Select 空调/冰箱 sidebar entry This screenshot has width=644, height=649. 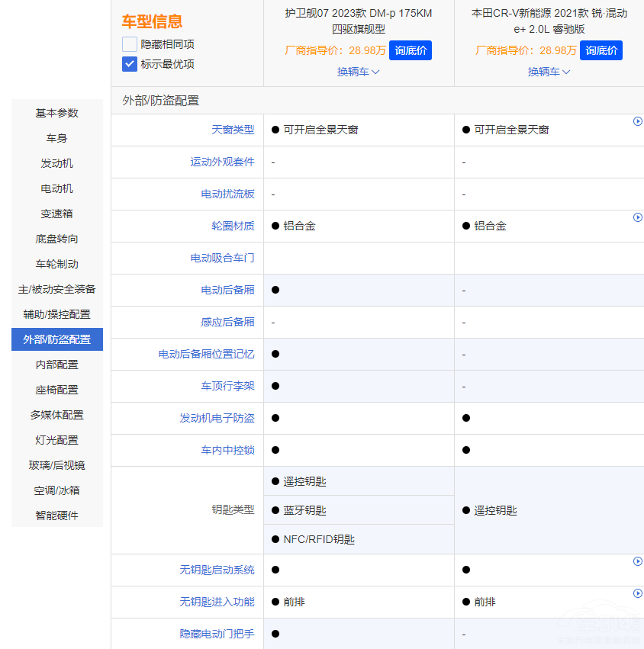[x=56, y=490]
